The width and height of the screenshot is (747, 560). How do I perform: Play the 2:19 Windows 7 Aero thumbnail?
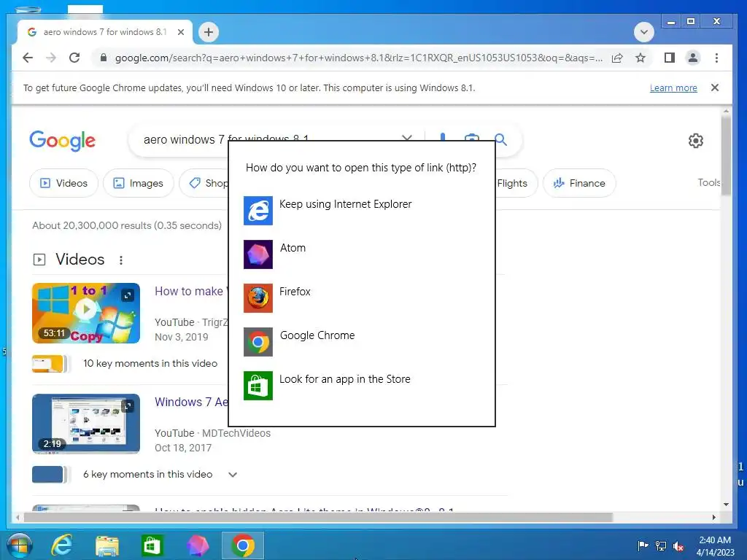click(86, 424)
